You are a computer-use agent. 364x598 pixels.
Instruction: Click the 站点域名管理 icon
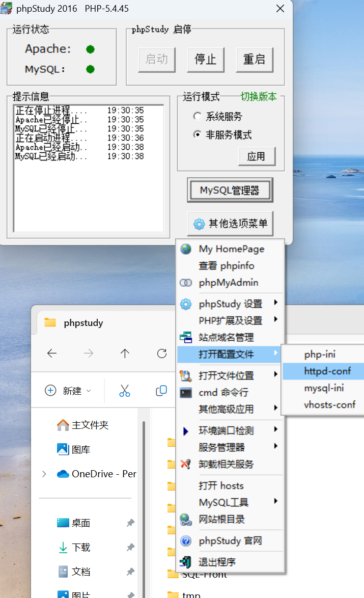pyautogui.click(x=186, y=338)
